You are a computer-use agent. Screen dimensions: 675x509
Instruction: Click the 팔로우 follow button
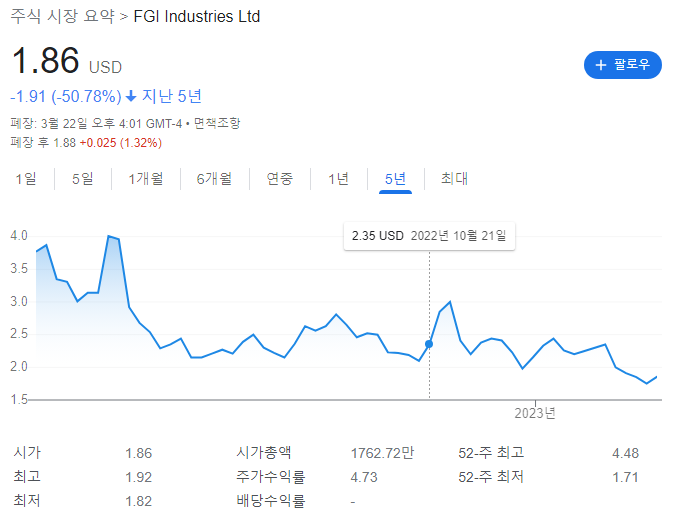(622, 65)
